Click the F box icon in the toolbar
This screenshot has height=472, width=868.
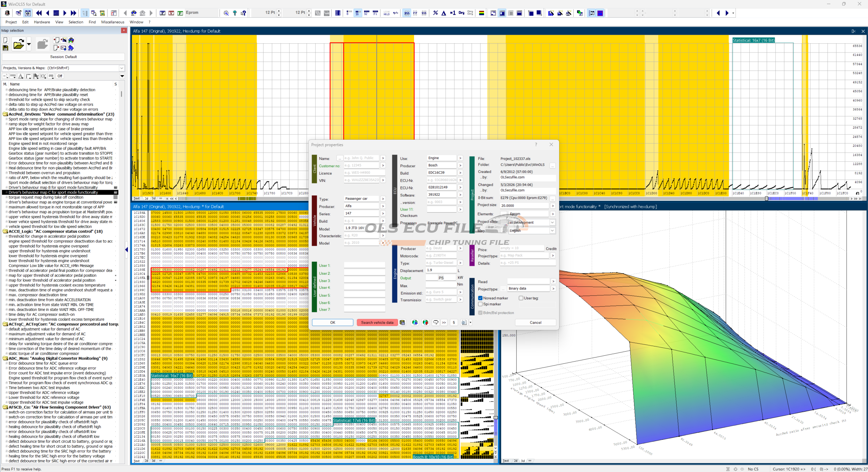162,13
